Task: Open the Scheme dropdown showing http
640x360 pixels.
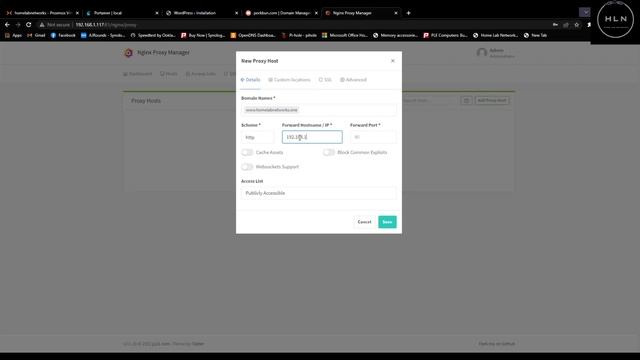Action: (x=258, y=137)
